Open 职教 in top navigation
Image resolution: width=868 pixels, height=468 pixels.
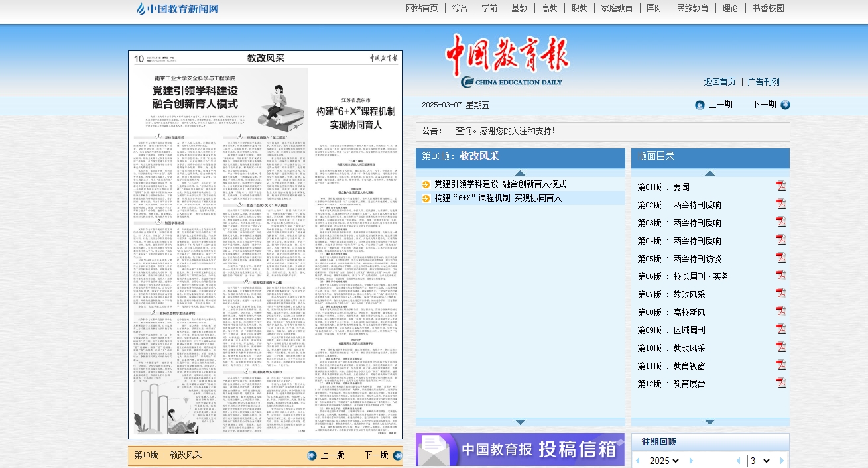pos(579,8)
